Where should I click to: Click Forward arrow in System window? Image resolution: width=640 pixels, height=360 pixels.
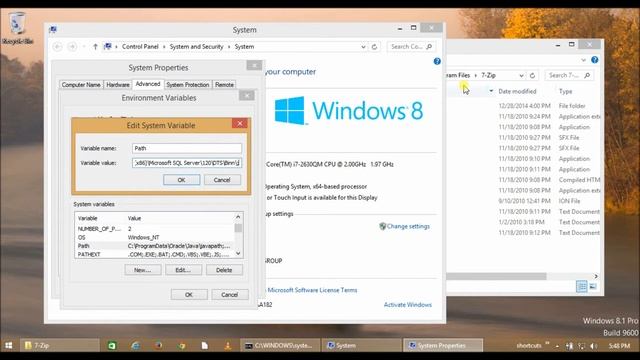(72, 47)
